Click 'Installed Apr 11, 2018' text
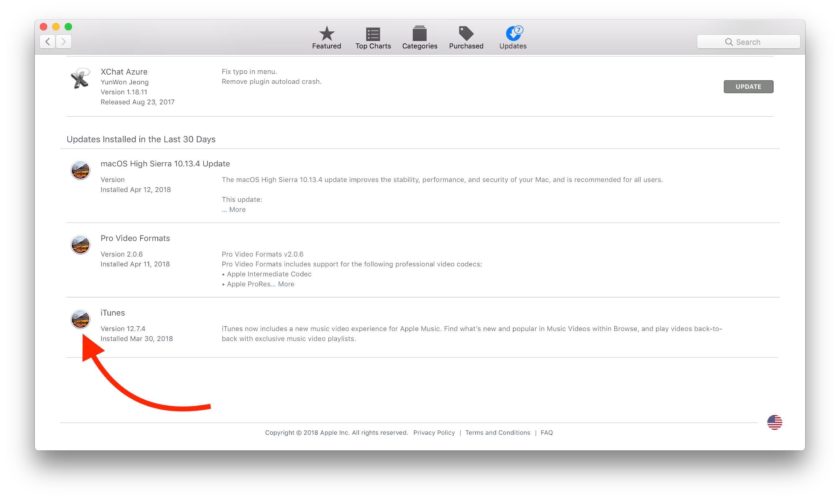The height and width of the screenshot is (500, 840). pos(135,264)
